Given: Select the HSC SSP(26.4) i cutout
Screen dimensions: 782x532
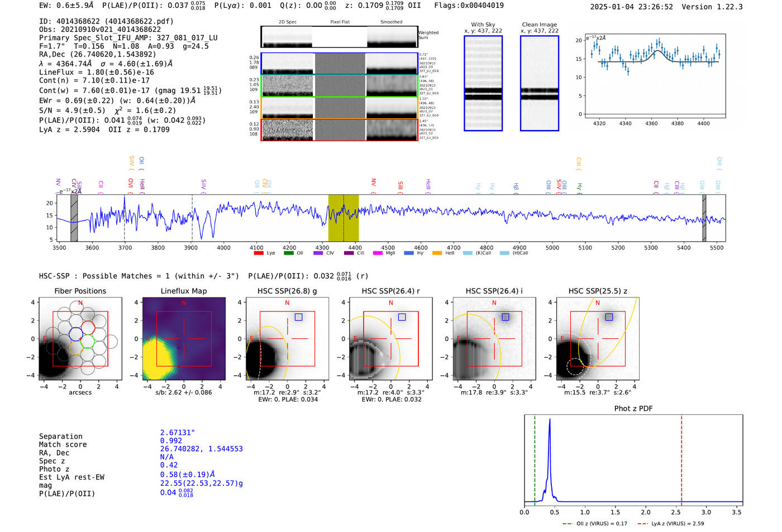Looking at the screenshot, I should point(494,338).
